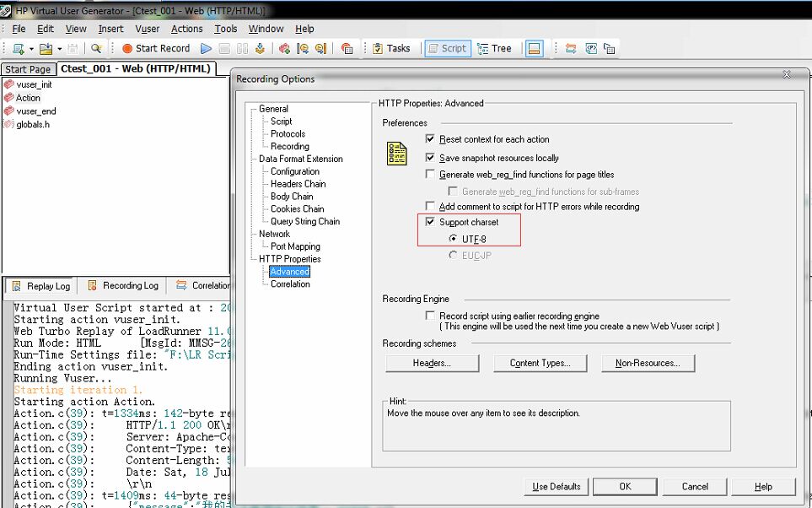Open the Actions menu
This screenshot has width=812, height=508.
(x=186, y=29)
